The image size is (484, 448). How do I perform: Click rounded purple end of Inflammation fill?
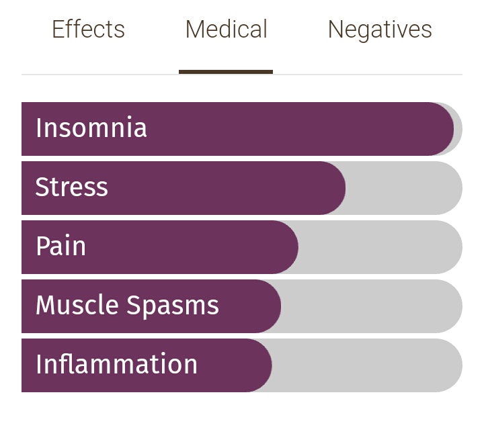click(259, 365)
